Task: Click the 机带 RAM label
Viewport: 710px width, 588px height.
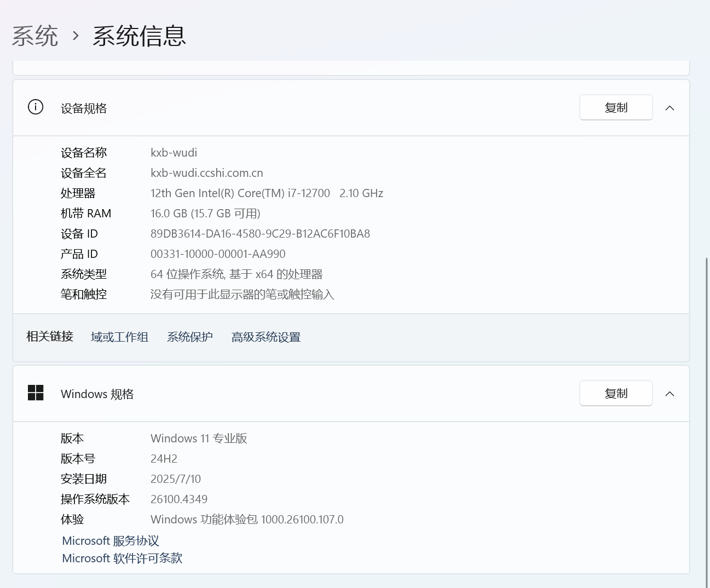Action: click(x=86, y=214)
